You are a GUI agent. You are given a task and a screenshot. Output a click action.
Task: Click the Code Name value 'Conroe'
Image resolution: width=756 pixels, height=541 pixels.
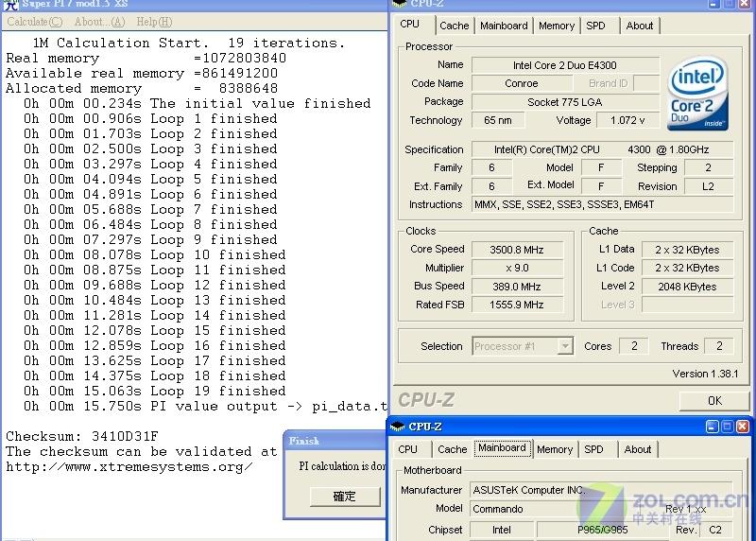[x=522, y=83]
